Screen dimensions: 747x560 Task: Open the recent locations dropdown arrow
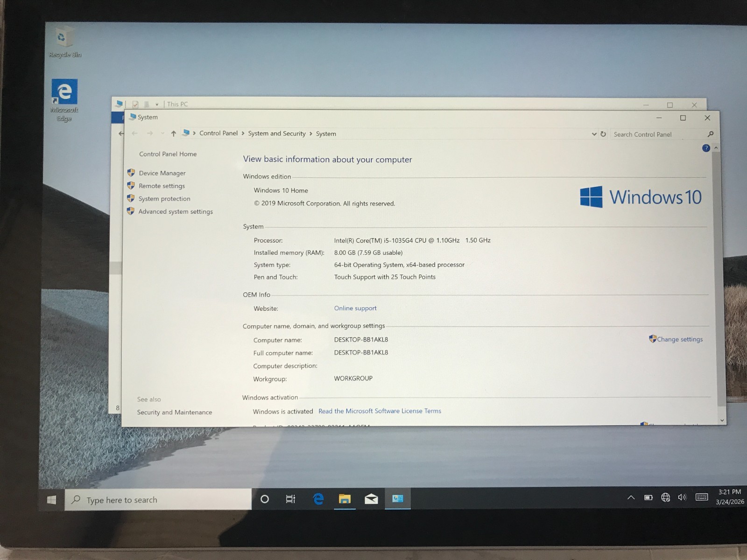[x=162, y=133]
